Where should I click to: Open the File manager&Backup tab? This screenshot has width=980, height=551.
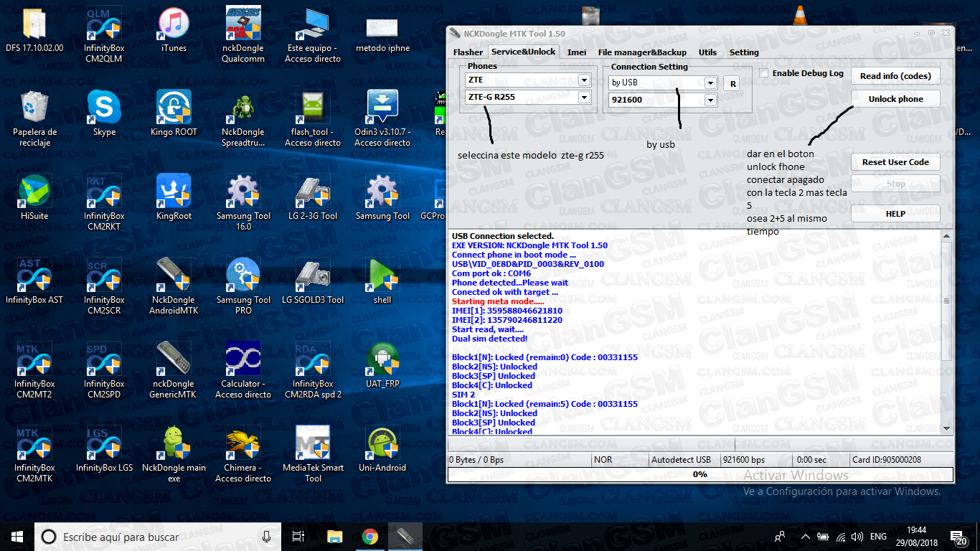(642, 52)
